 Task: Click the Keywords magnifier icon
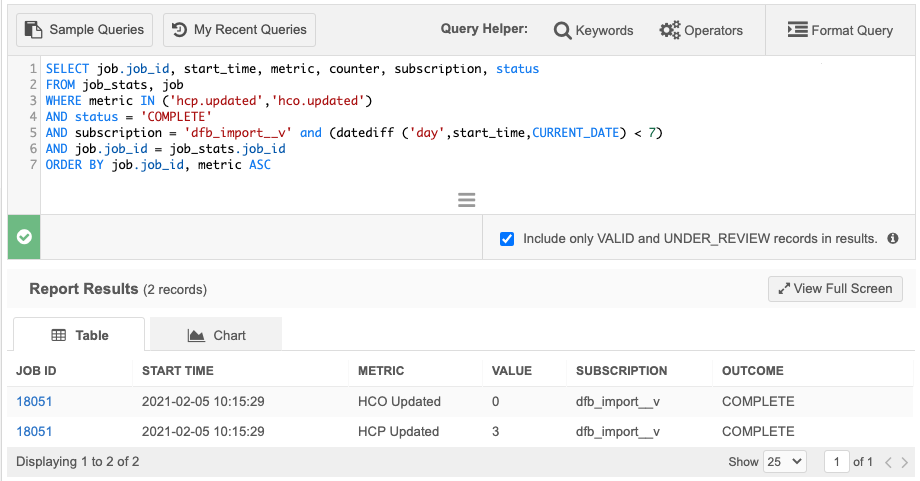click(563, 30)
